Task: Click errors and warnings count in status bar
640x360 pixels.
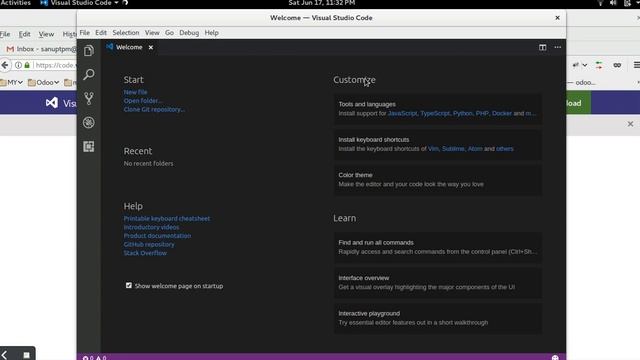Action: pyautogui.click(x=94, y=358)
